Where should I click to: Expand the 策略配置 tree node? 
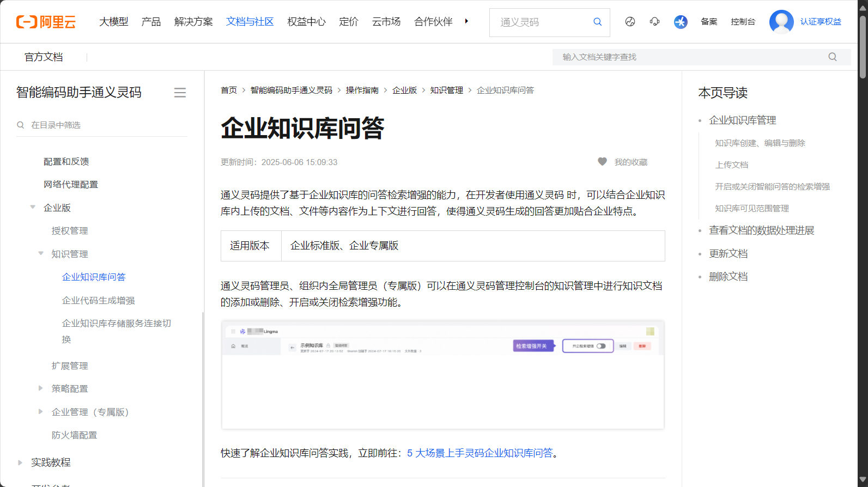click(41, 388)
